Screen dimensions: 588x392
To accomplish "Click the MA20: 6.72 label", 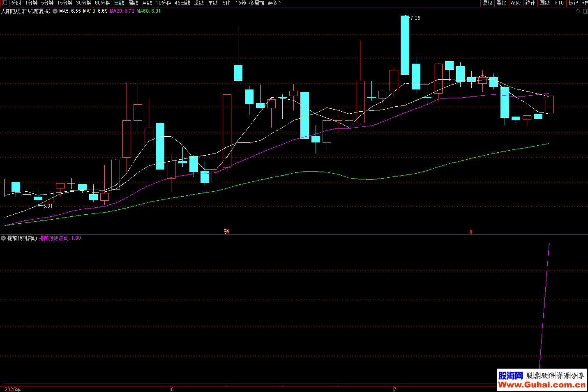I will pos(122,11).
